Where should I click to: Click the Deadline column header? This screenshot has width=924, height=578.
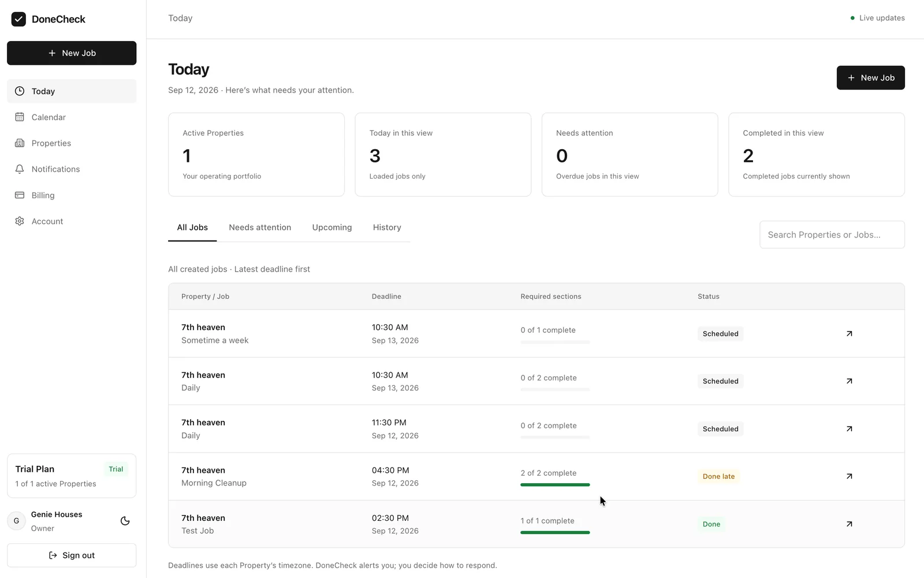tap(386, 297)
